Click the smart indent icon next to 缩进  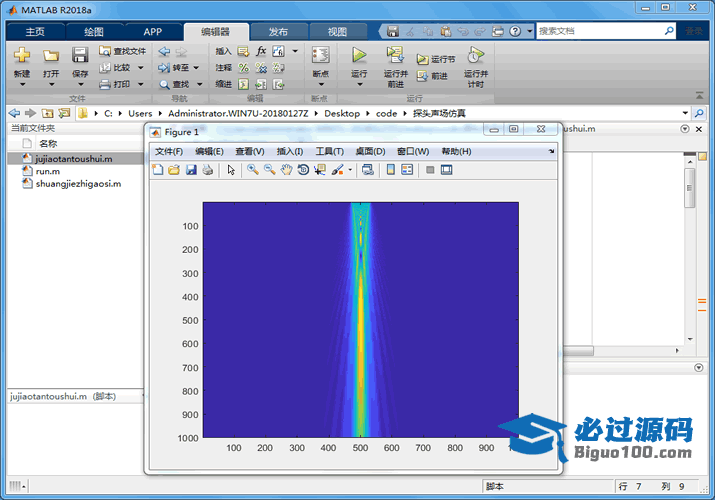244,84
